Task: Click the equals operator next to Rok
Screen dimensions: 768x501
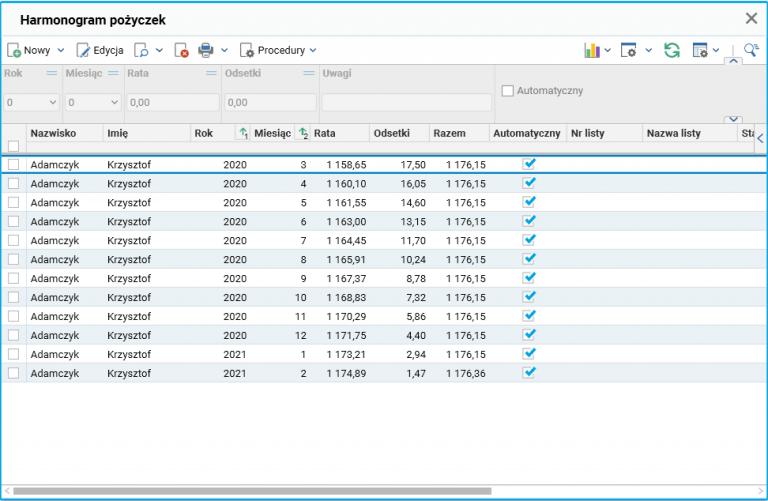Action: pos(51,73)
